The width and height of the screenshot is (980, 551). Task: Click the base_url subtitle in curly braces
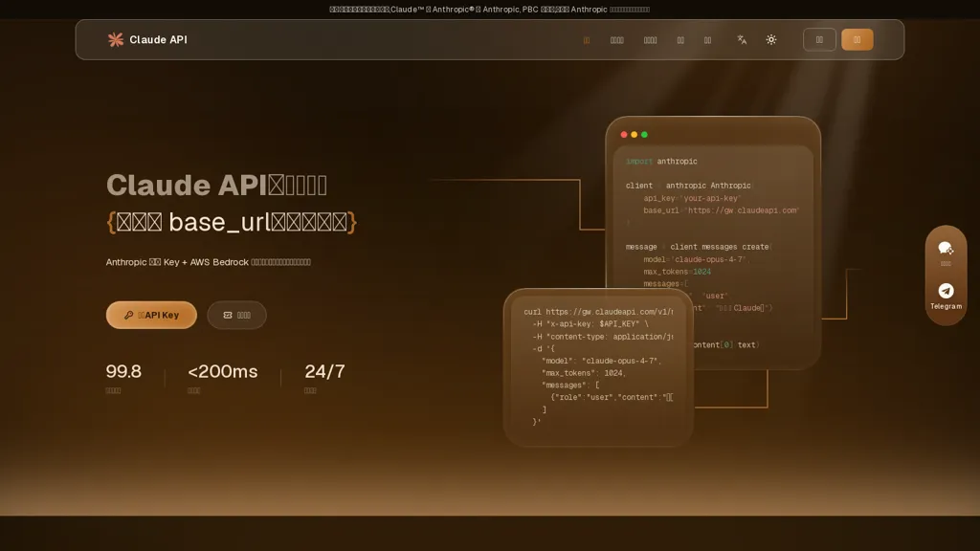(232, 222)
